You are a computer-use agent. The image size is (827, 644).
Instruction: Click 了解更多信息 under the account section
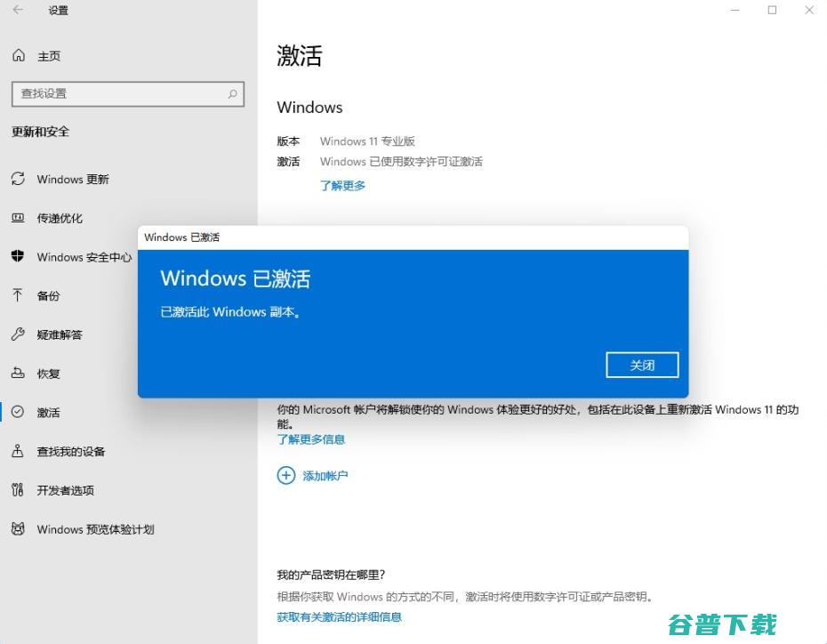tap(311, 439)
